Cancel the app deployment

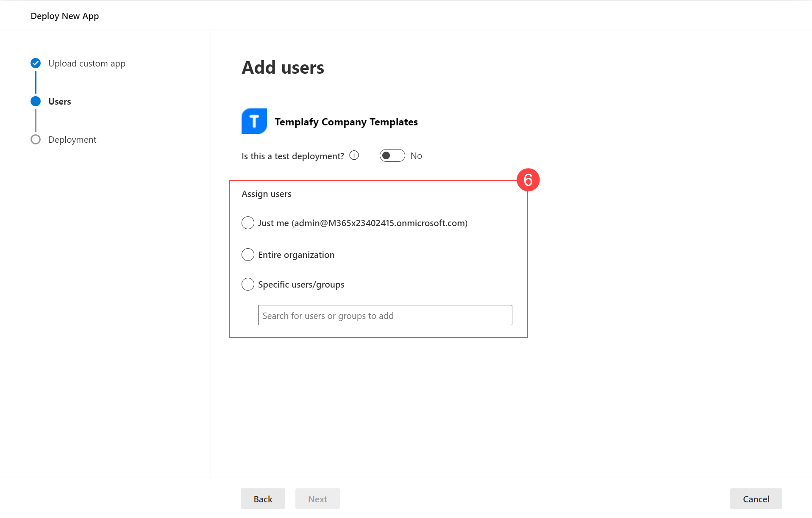pyautogui.click(x=756, y=499)
